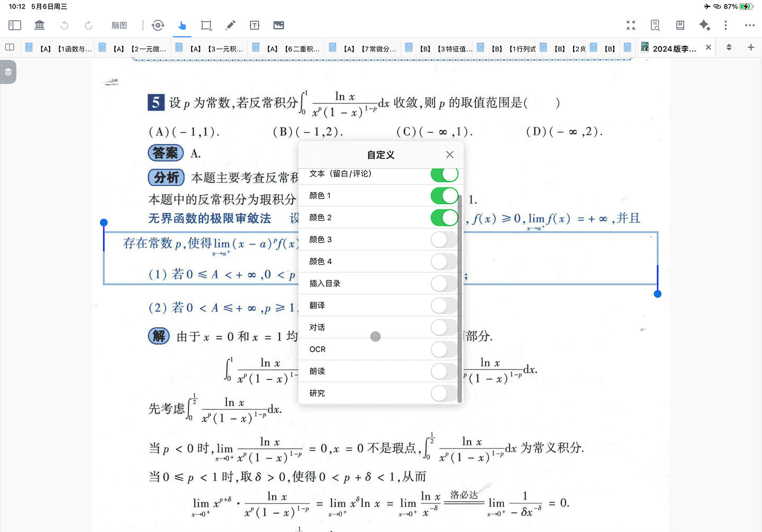Select the text box tool
Viewport: 762px width, 532px height.
pos(255,25)
